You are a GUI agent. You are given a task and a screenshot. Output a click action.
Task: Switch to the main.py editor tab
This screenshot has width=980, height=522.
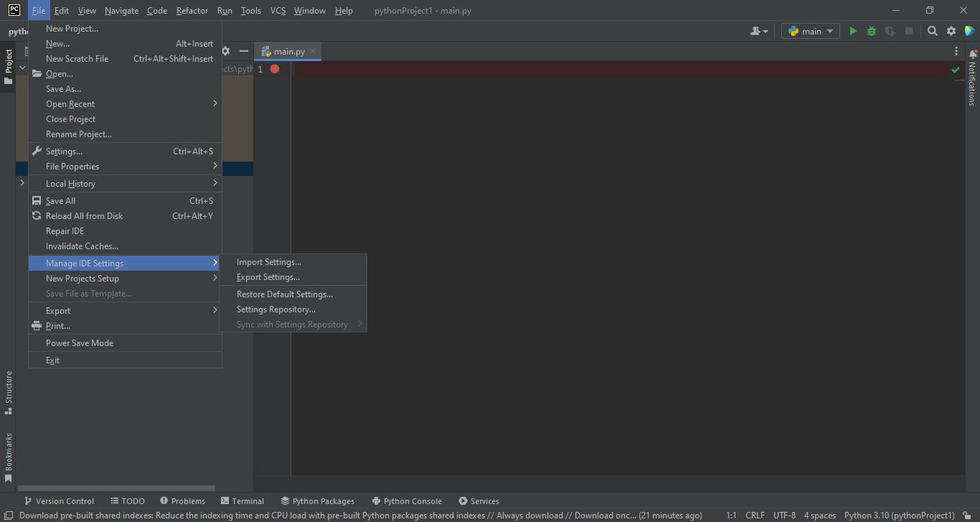[286, 51]
